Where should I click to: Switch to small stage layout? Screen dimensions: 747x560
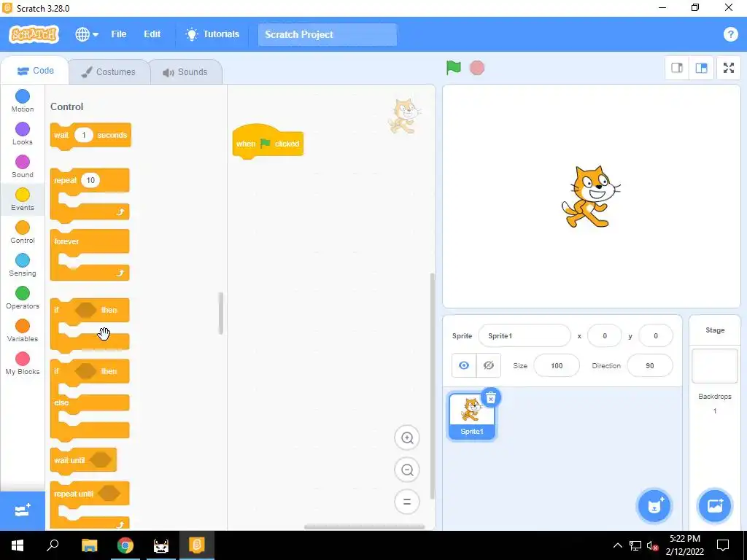point(676,68)
